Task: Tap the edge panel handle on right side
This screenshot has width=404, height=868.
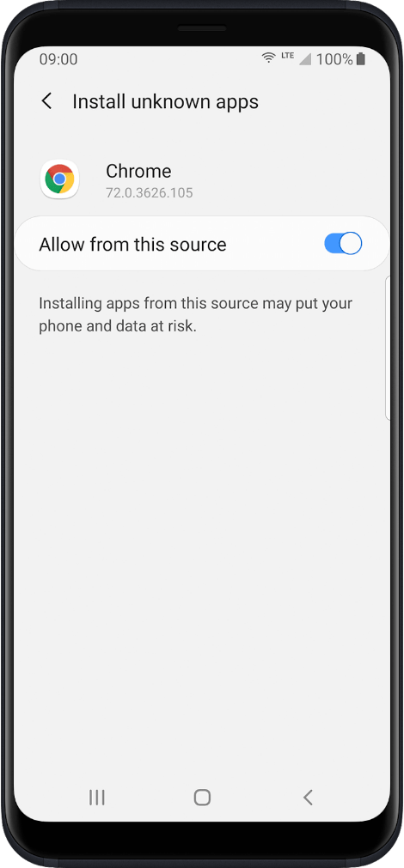Action: (x=388, y=348)
